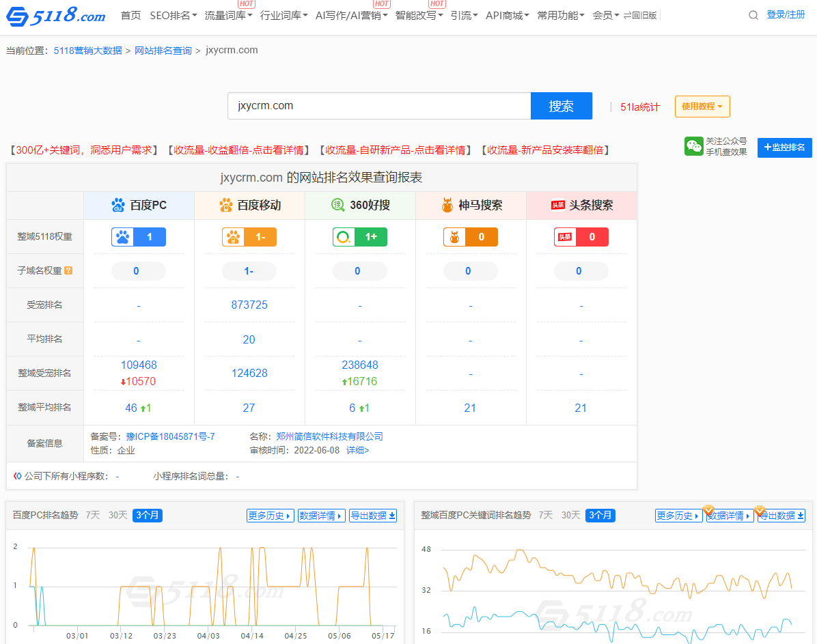Click the 收流量-收益翻倍 promo link
The height and width of the screenshot is (644, 817).
[x=238, y=150]
